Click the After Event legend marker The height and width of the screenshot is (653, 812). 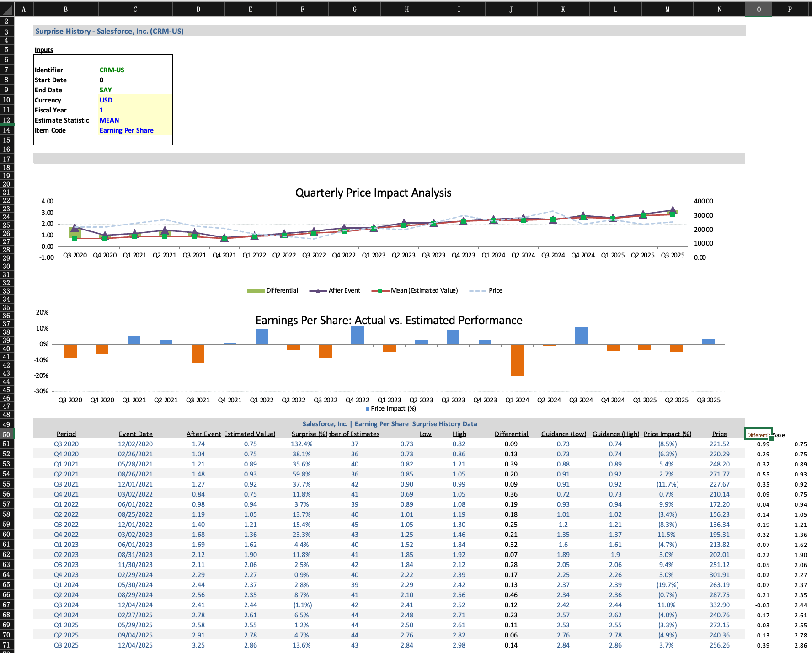[x=318, y=291]
